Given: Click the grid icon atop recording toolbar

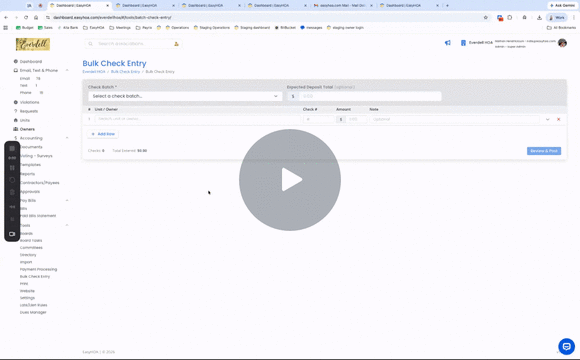Looking at the screenshot, I should pyautogui.click(x=12, y=148).
